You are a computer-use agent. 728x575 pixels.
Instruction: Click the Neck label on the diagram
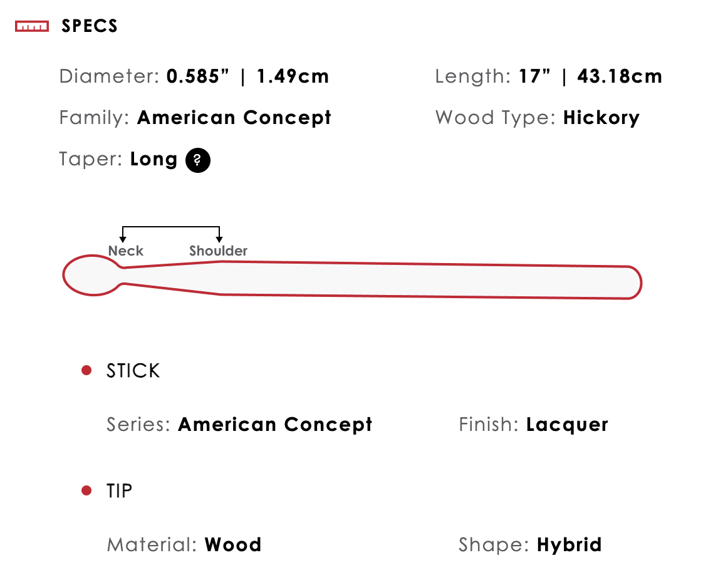click(x=126, y=251)
